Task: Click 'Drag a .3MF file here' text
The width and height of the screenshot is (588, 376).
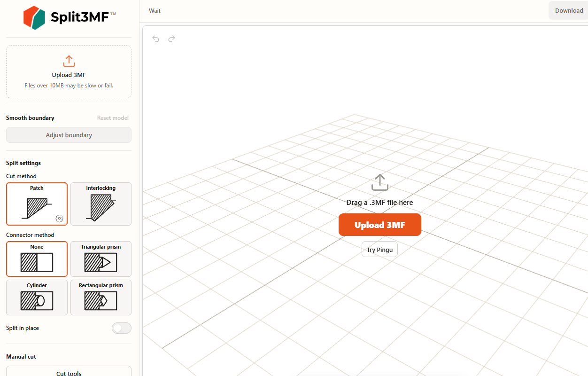Action: [379, 203]
